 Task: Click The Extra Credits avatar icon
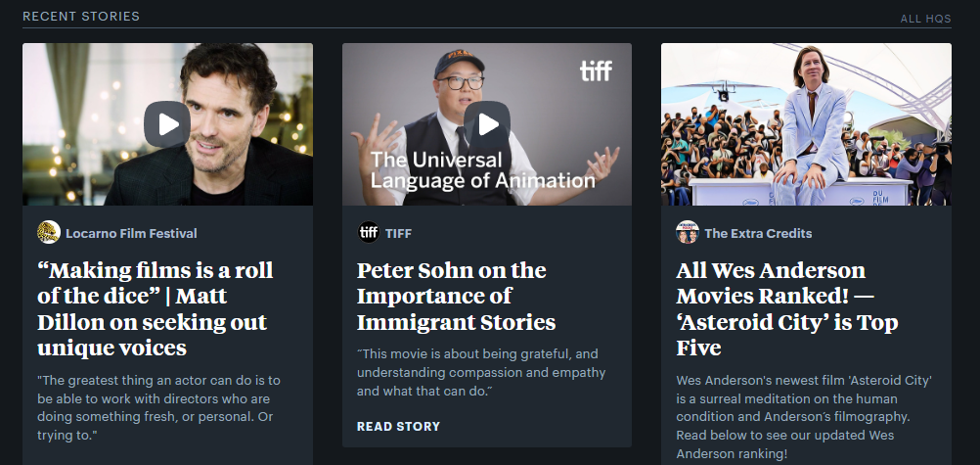click(x=688, y=232)
